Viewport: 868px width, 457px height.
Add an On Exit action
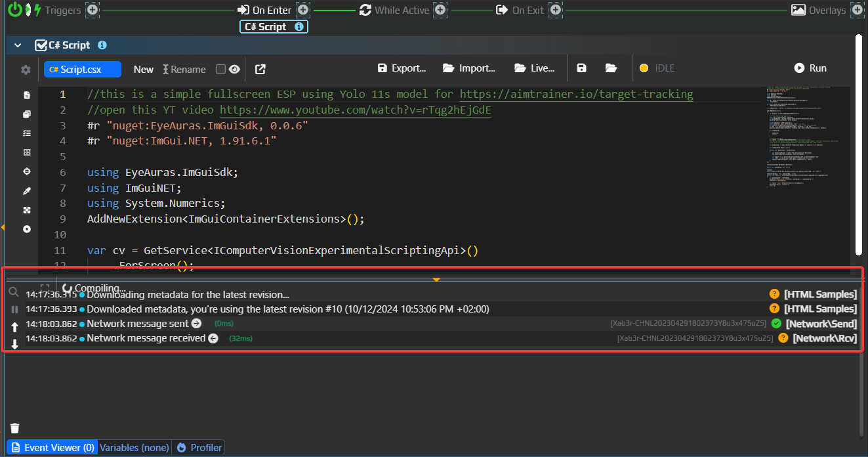tap(556, 10)
